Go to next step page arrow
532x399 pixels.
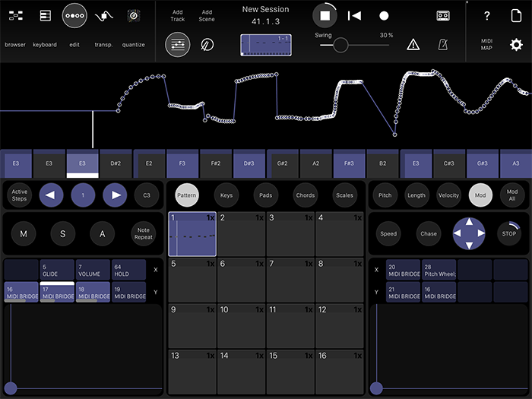pos(115,195)
